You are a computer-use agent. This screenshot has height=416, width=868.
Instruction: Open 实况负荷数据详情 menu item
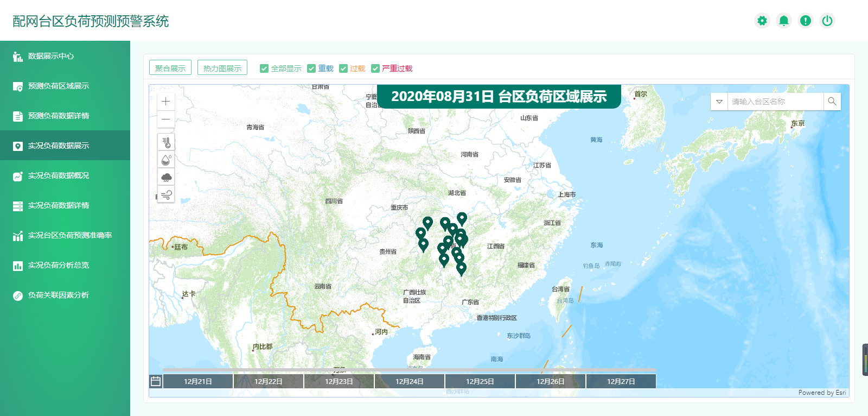point(65,205)
